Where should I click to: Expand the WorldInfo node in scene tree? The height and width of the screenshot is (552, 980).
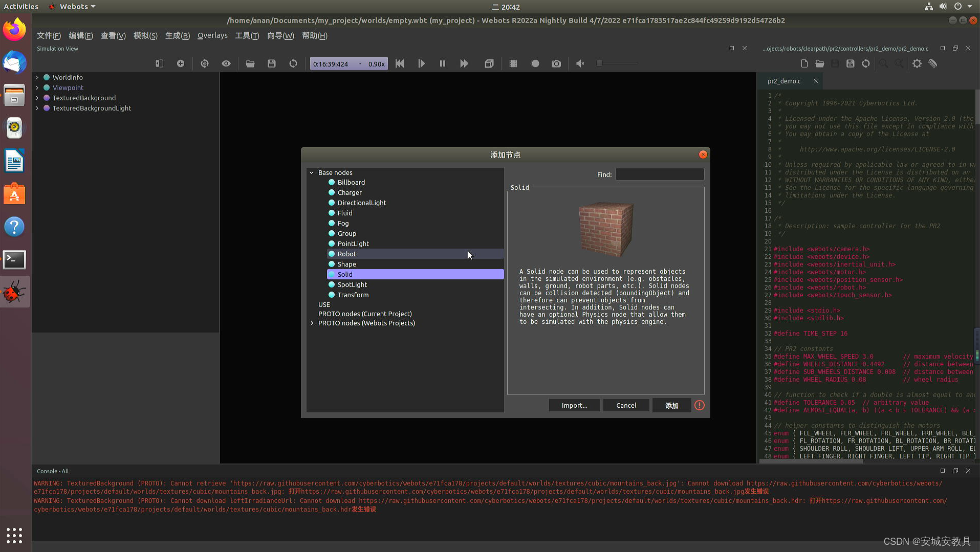coord(37,77)
